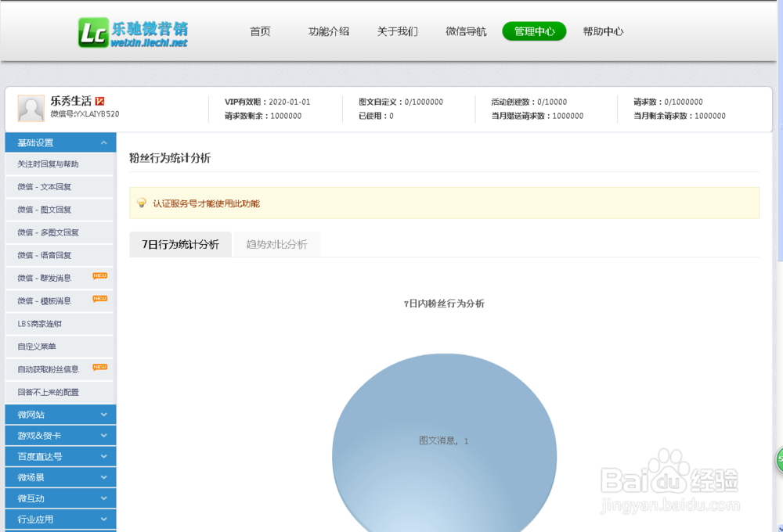Viewport: 783px width, 532px height.
Task: Expand the 行业应用 section
Action: pos(60,519)
